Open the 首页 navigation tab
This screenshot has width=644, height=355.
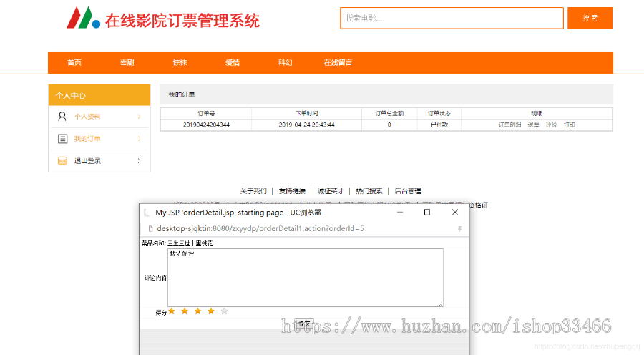click(74, 63)
